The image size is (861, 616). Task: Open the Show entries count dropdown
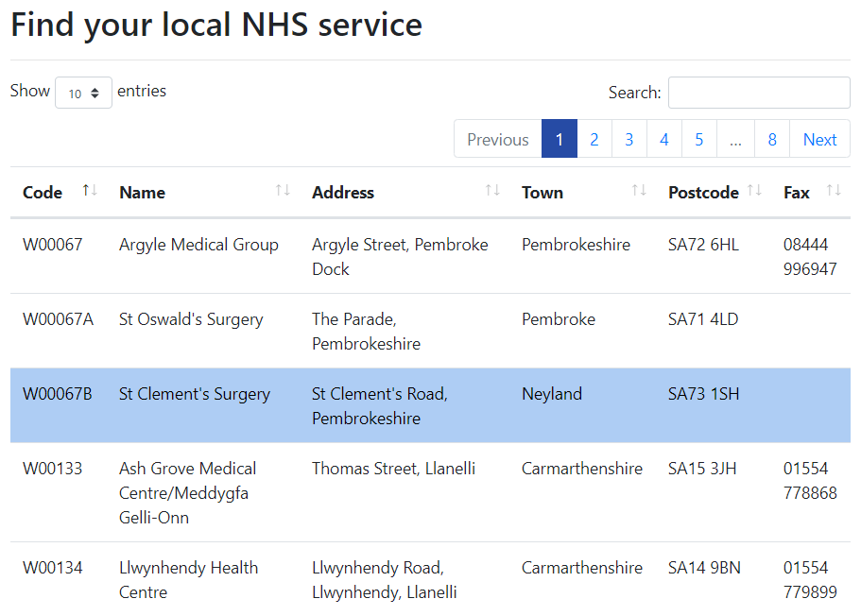tap(83, 93)
